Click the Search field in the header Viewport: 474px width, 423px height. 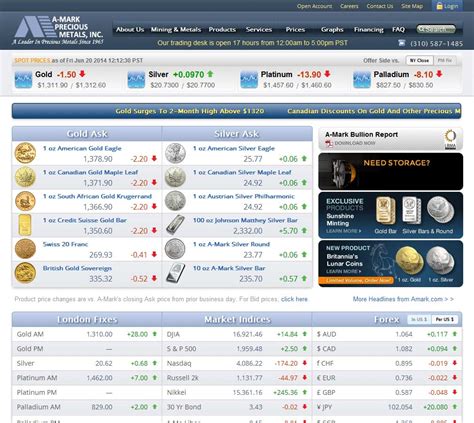click(436, 29)
